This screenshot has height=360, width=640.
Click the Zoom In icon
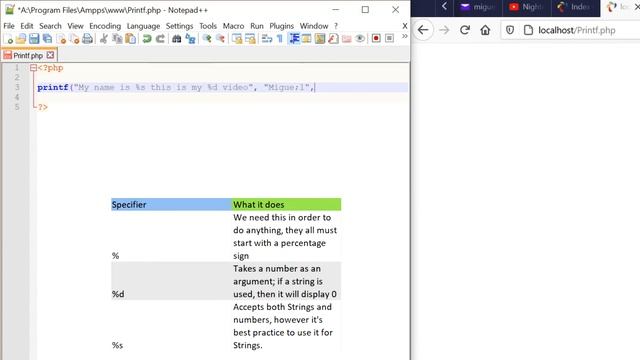pyautogui.click(x=207, y=39)
